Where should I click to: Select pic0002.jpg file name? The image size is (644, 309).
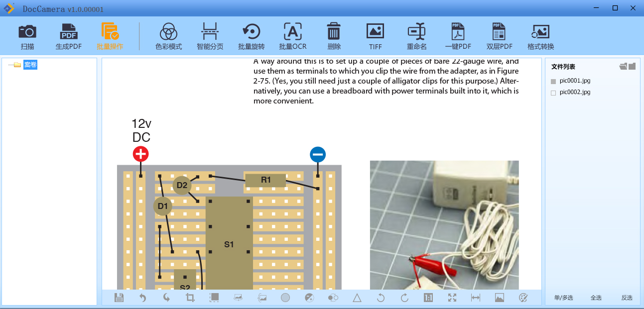[575, 92]
